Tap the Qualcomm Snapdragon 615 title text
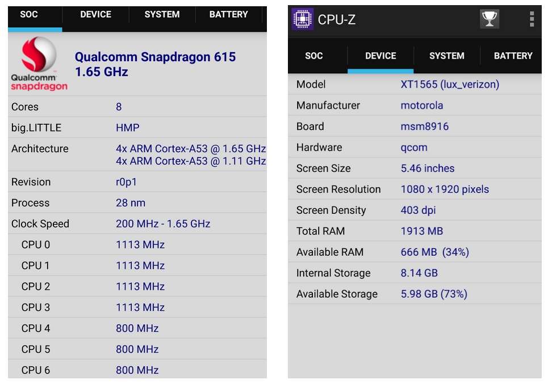The image size is (548, 392). tap(155, 57)
